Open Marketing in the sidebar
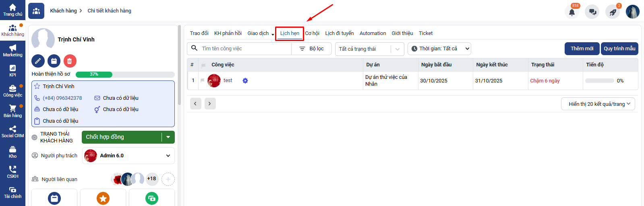This screenshot has height=206, width=644. click(12, 51)
